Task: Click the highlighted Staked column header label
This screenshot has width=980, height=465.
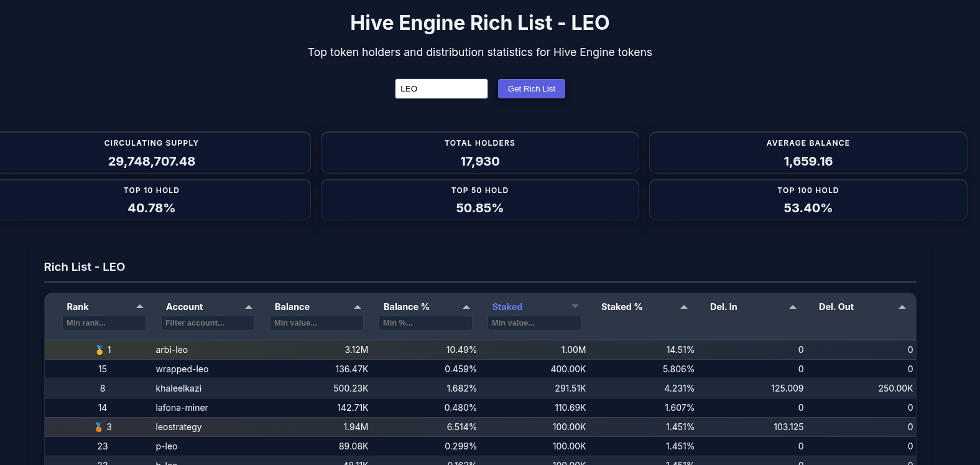Action: point(507,307)
